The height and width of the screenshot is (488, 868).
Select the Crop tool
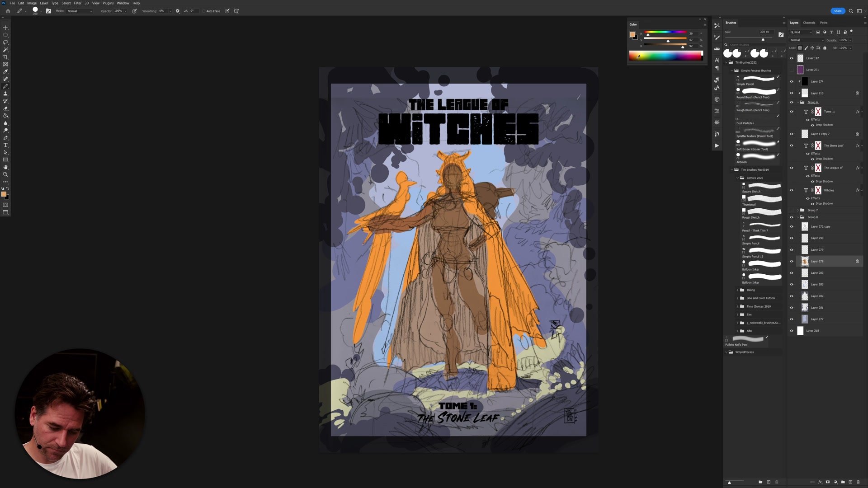pyautogui.click(x=6, y=57)
